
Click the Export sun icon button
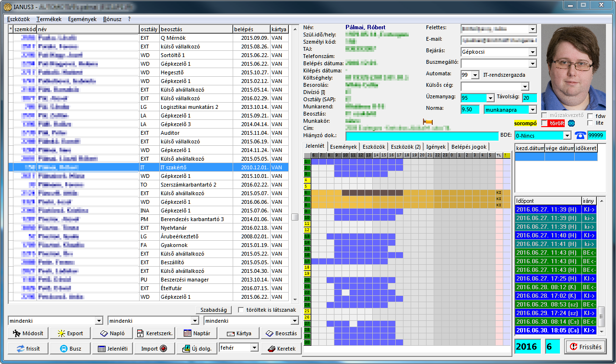tap(70, 333)
